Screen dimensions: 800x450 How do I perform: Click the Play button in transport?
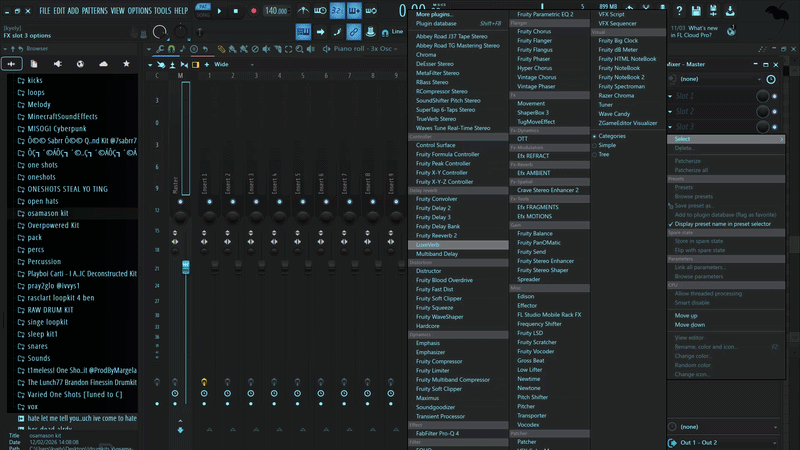(219, 11)
